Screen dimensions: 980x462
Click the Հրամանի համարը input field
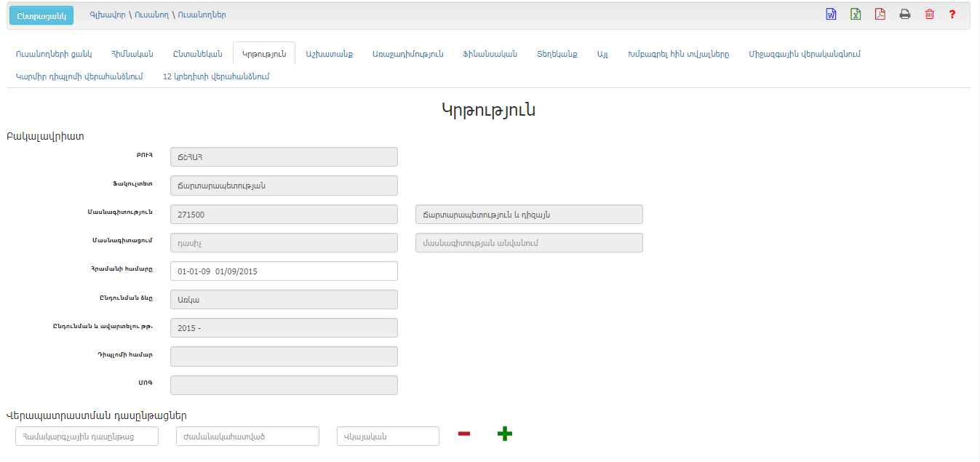[x=283, y=271]
